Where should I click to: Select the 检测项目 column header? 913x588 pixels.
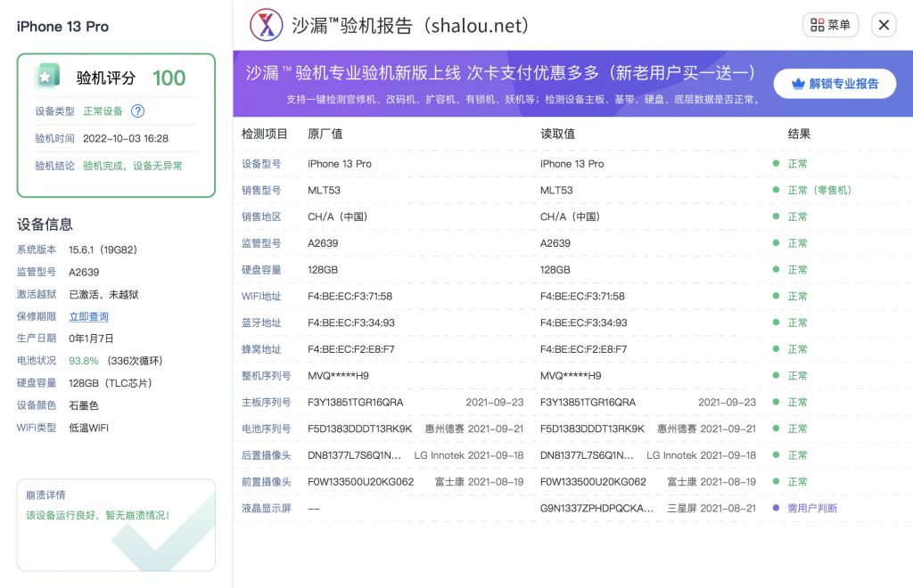tap(265, 132)
